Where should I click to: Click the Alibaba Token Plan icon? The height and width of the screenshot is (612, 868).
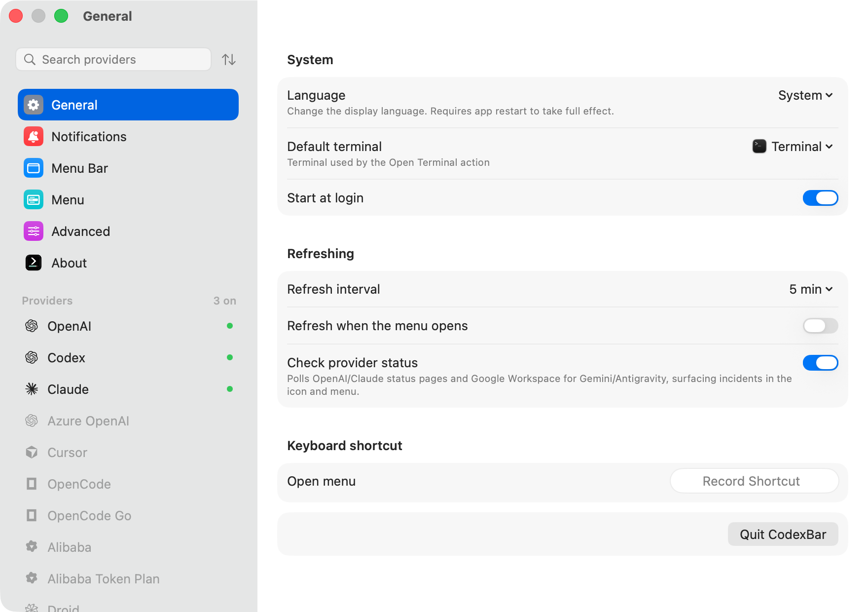(x=32, y=578)
